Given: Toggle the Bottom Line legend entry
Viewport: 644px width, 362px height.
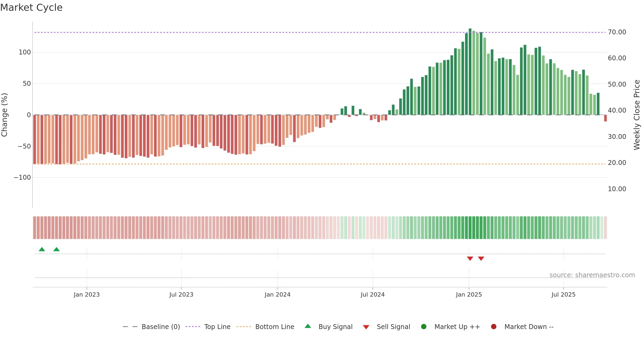Looking at the screenshot, I should pos(265,327).
